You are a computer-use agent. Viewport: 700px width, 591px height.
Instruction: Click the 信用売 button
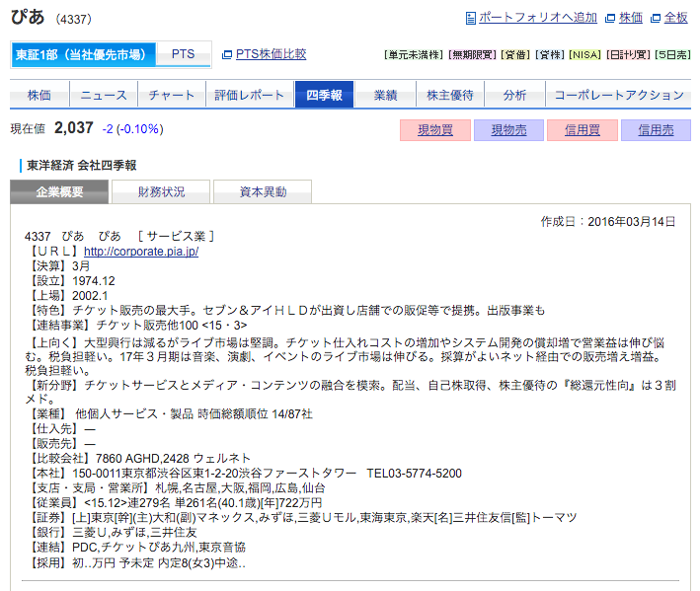656,130
